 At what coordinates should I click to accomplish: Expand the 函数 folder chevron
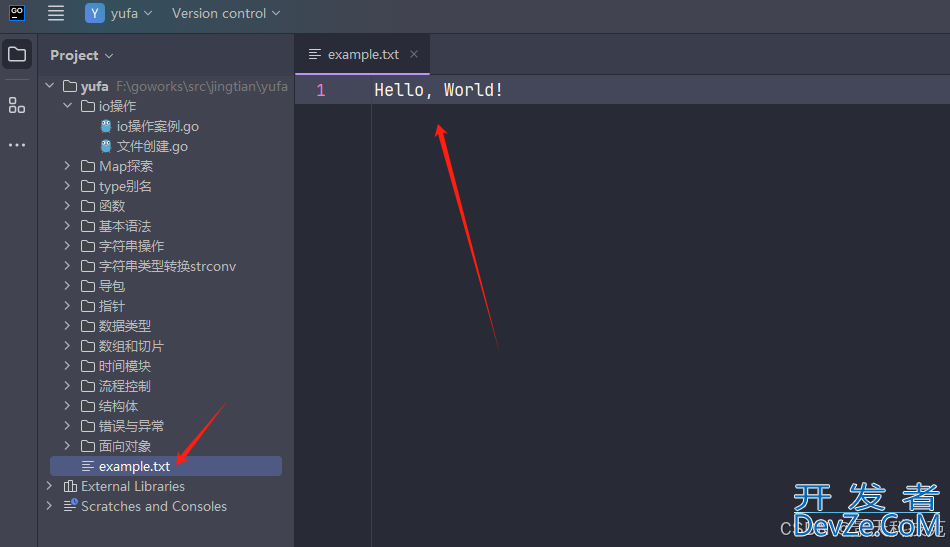[67, 206]
